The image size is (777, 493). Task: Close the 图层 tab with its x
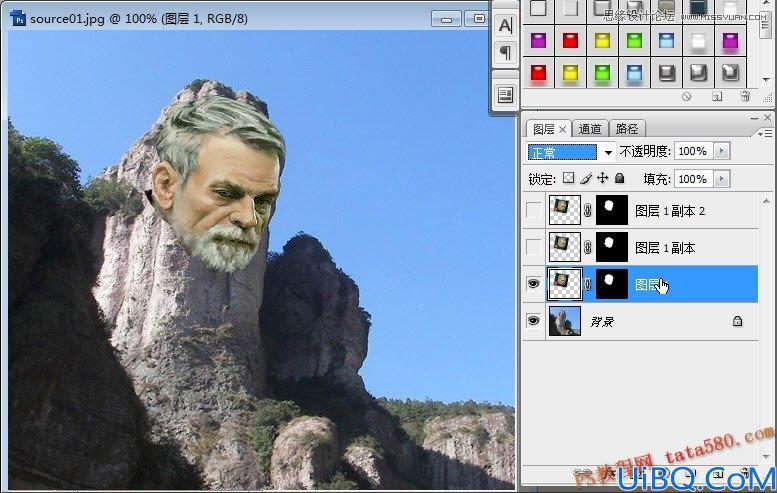click(562, 129)
